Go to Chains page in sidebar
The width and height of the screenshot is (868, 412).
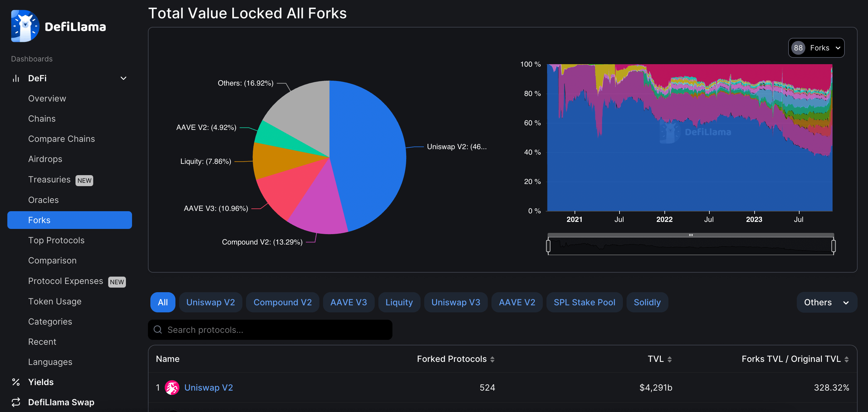42,119
